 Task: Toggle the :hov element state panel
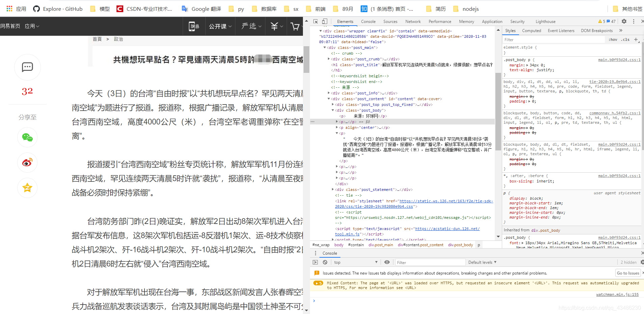pyautogui.click(x=613, y=39)
